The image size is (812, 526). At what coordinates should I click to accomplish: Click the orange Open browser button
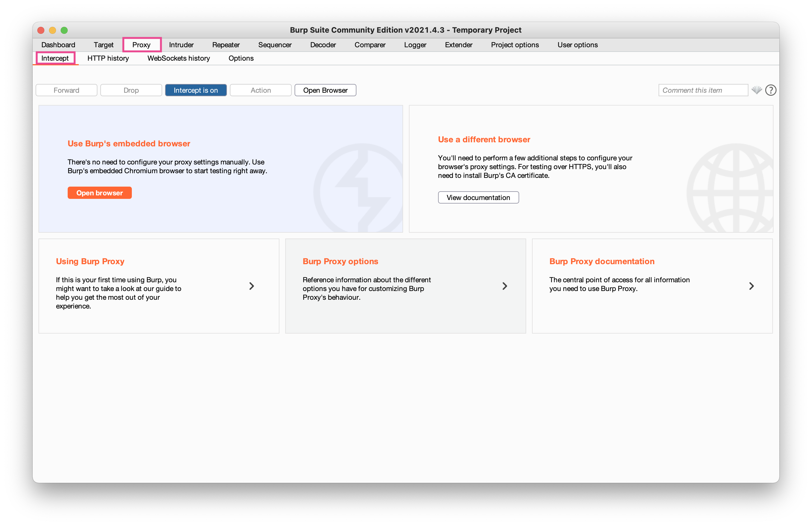(100, 193)
